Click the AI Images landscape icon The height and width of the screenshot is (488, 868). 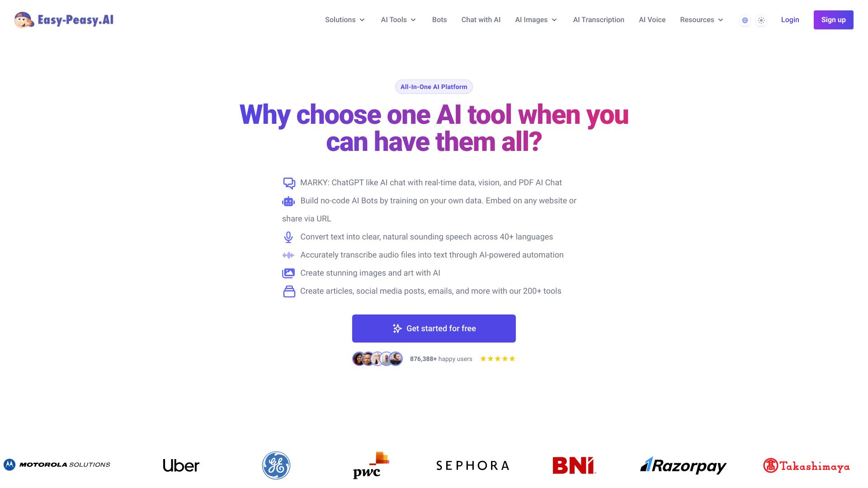pyautogui.click(x=288, y=273)
